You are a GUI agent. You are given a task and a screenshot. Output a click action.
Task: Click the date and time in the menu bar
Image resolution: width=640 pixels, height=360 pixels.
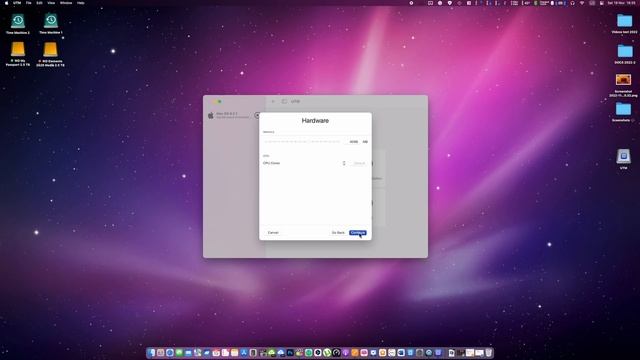621,3
